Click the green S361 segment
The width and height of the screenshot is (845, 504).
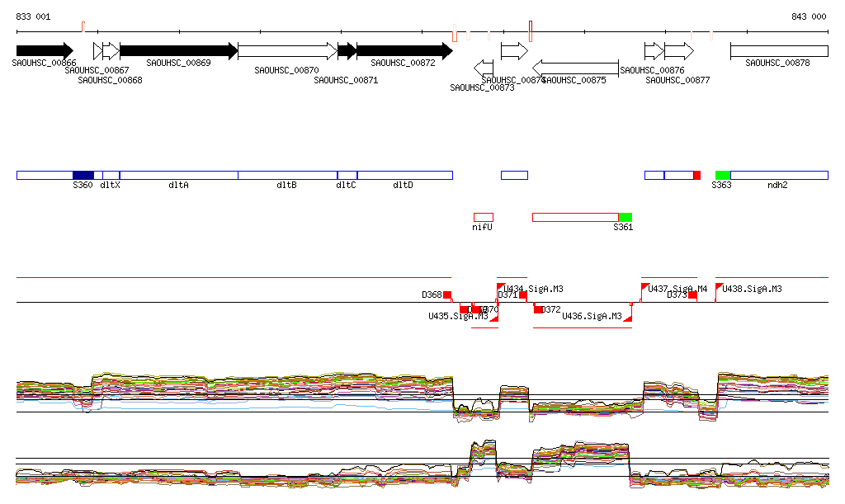[625, 217]
